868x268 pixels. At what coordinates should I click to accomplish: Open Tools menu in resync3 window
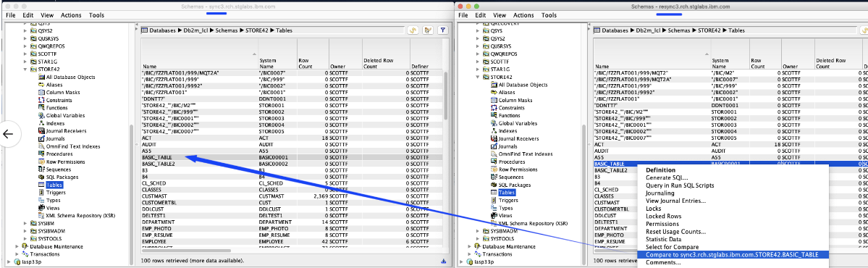(549, 15)
